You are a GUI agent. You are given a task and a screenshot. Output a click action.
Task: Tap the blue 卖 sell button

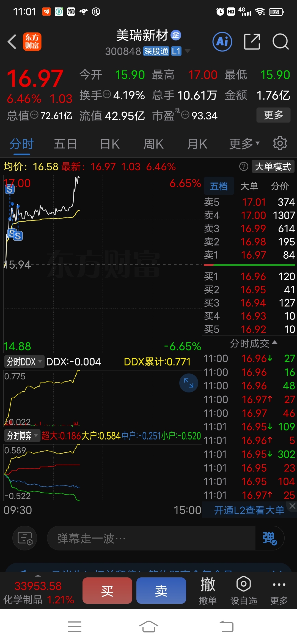click(x=161, y=591)
